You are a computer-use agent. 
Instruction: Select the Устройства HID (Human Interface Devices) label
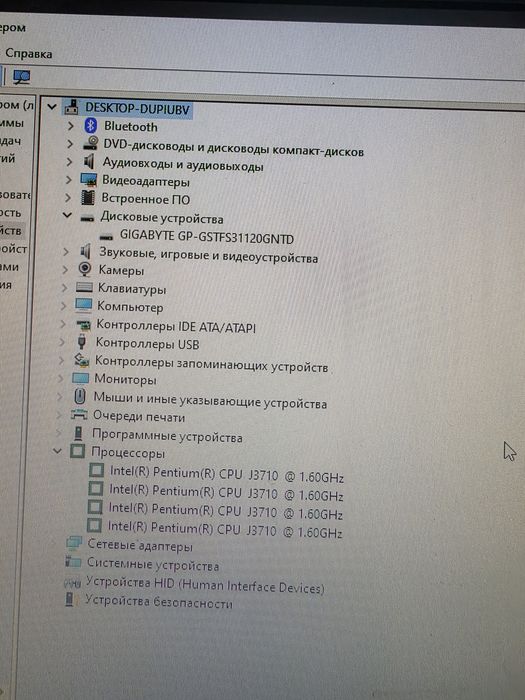(x=205, y=585)
